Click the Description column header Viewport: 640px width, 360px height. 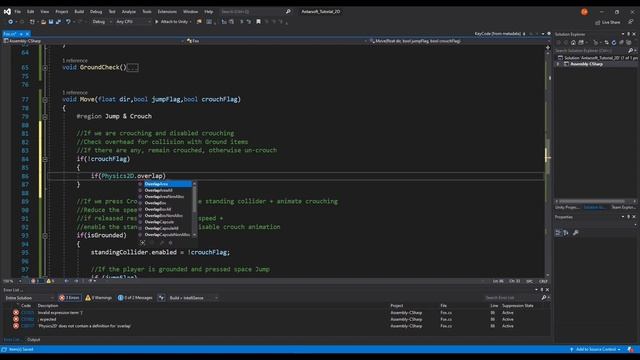[48, 306]
